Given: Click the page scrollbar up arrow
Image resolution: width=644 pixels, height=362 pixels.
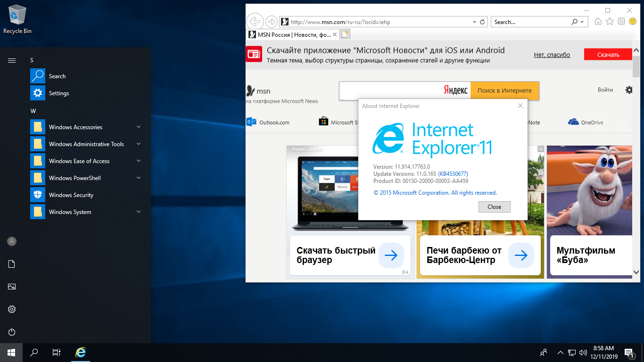Looking at the screenshot, I should tap(636, 50).
